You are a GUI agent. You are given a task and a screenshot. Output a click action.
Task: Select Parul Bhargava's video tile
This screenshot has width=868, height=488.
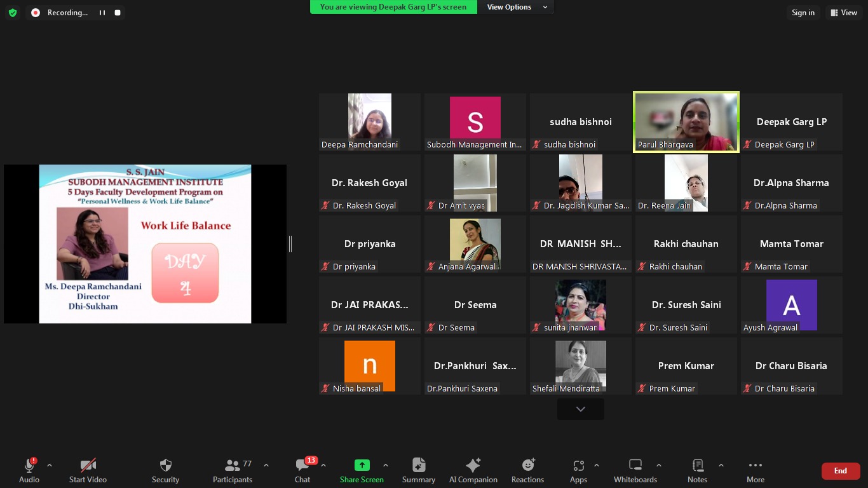coord(686,121)
